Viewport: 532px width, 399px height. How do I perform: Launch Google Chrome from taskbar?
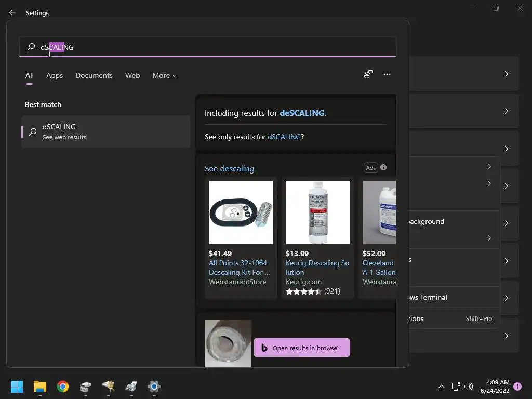[63, 387]
